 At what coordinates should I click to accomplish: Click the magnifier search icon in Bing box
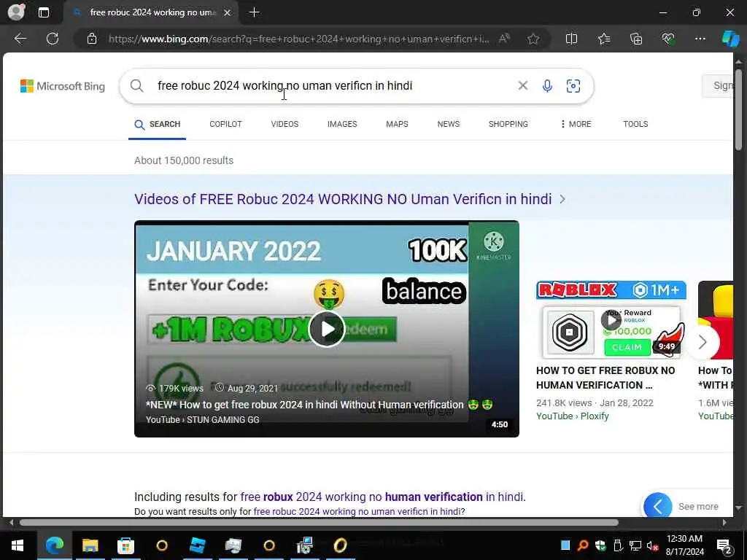point(136,86)
